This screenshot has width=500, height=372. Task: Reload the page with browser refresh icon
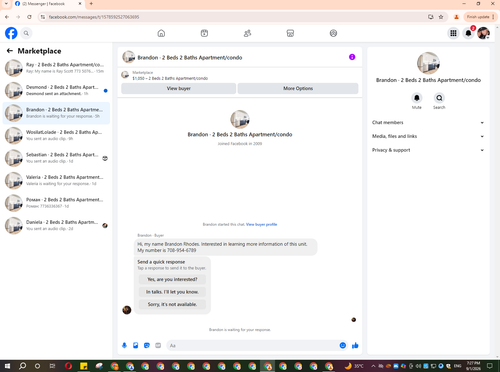click(x=29, y=17)
